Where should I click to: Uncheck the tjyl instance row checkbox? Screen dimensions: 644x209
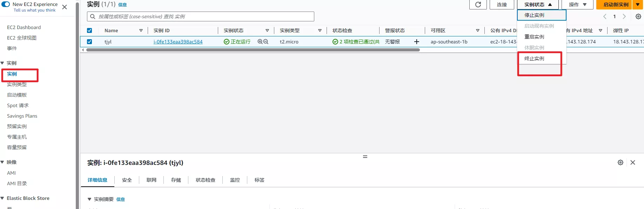point(89,42)
